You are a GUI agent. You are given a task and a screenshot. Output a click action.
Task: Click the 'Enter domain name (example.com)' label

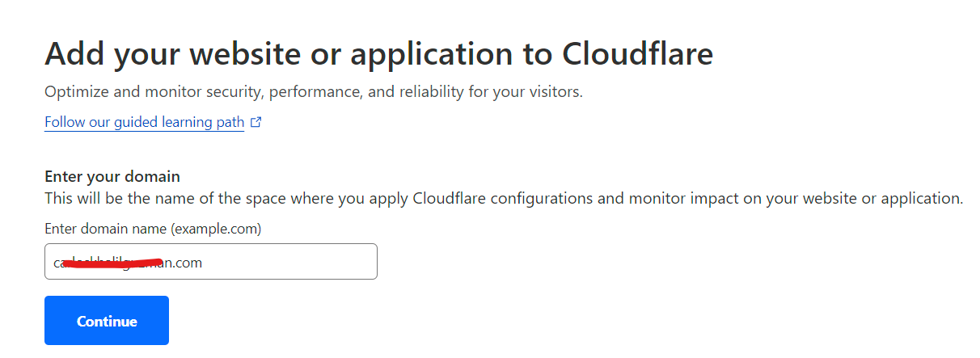pos(153,229)
